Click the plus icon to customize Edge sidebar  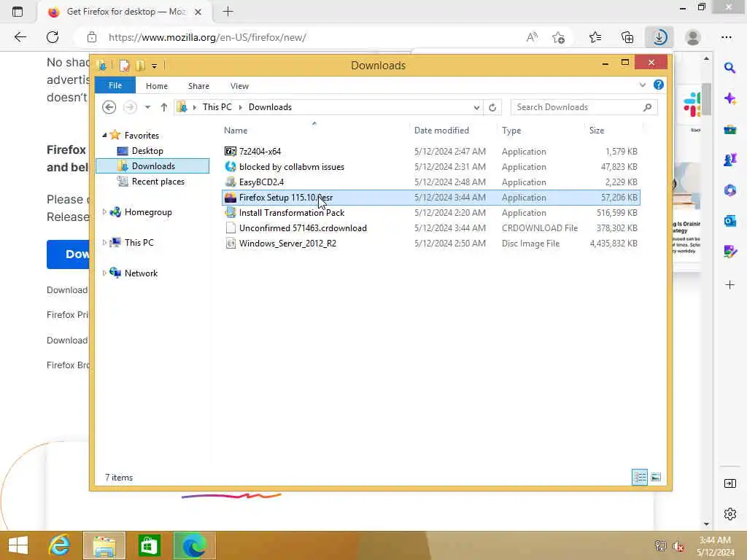tap(729, 285)
